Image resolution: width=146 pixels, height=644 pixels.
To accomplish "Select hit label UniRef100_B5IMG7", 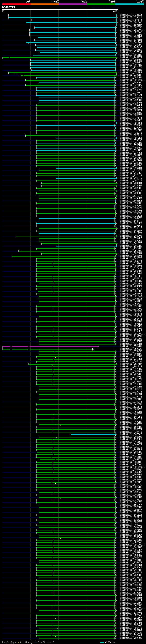I will coord(131,108).
